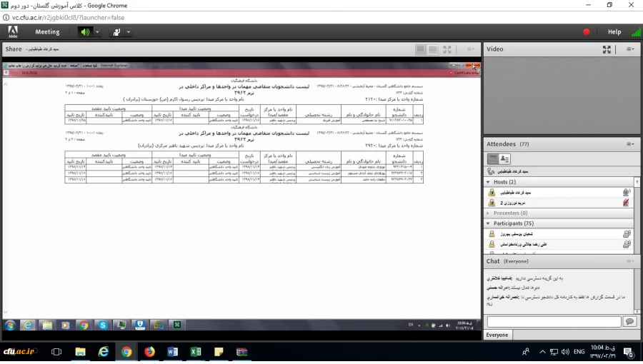Viewport: 643px width, 364px height.
Task: Collapse the Participants (75) group
Action: [488, 223]
